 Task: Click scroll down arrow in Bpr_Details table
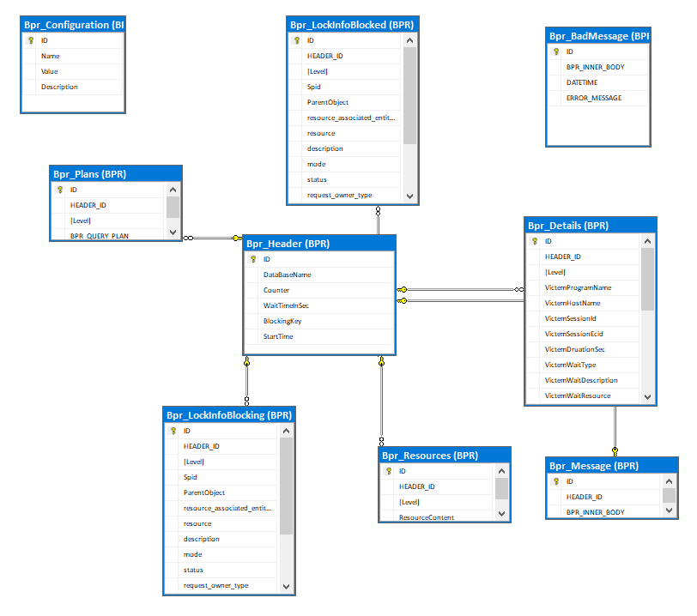click(x=648, y=397)
